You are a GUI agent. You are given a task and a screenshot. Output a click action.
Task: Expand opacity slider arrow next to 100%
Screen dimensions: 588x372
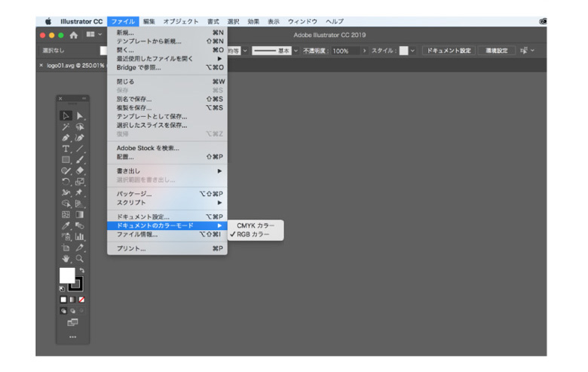(x=364, y=51)
